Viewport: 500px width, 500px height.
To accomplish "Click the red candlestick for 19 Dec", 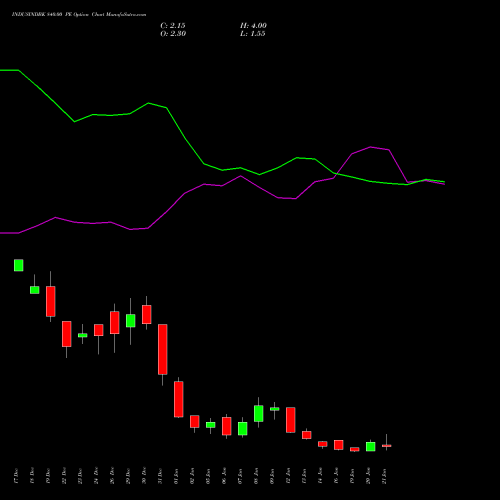I will coord(51,301).
